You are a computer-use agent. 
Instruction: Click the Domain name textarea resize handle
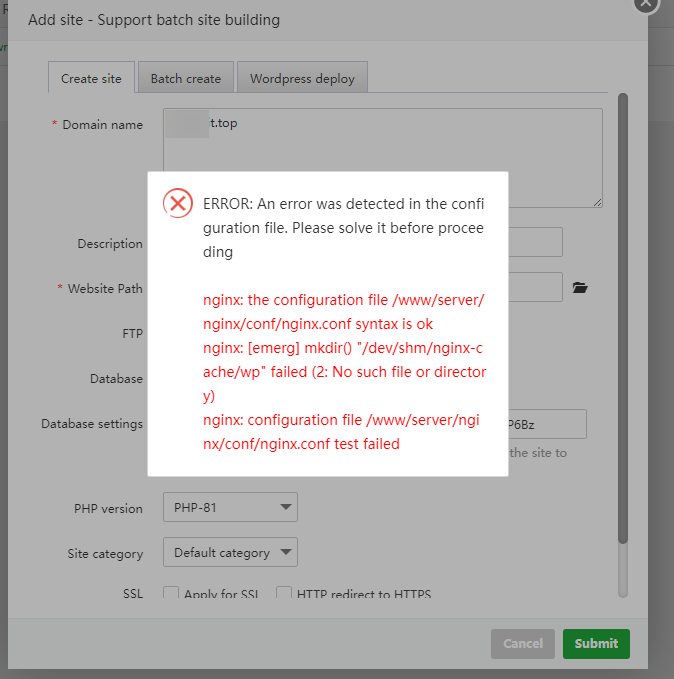(x=598, y=203)
